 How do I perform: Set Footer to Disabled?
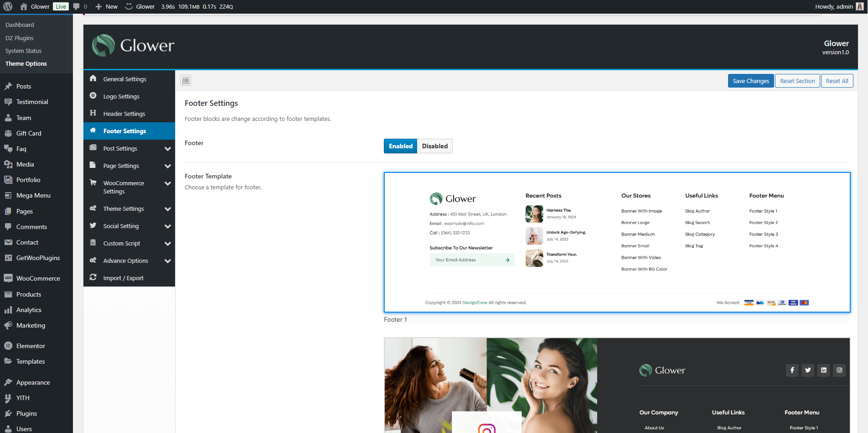point(434,146)
